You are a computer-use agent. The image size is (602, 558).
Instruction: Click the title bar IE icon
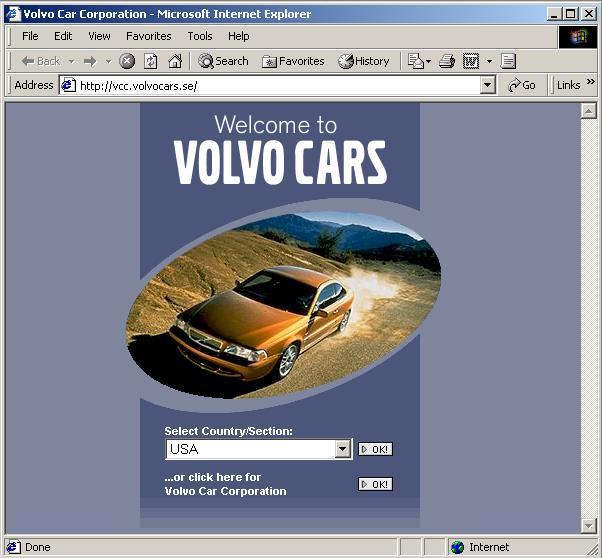(13, 14)
